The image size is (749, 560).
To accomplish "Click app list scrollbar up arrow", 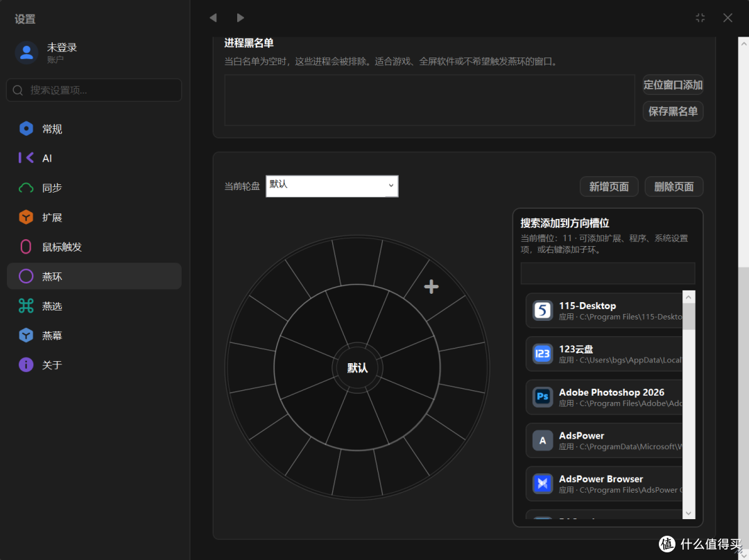I will click(x=689, y=297).
